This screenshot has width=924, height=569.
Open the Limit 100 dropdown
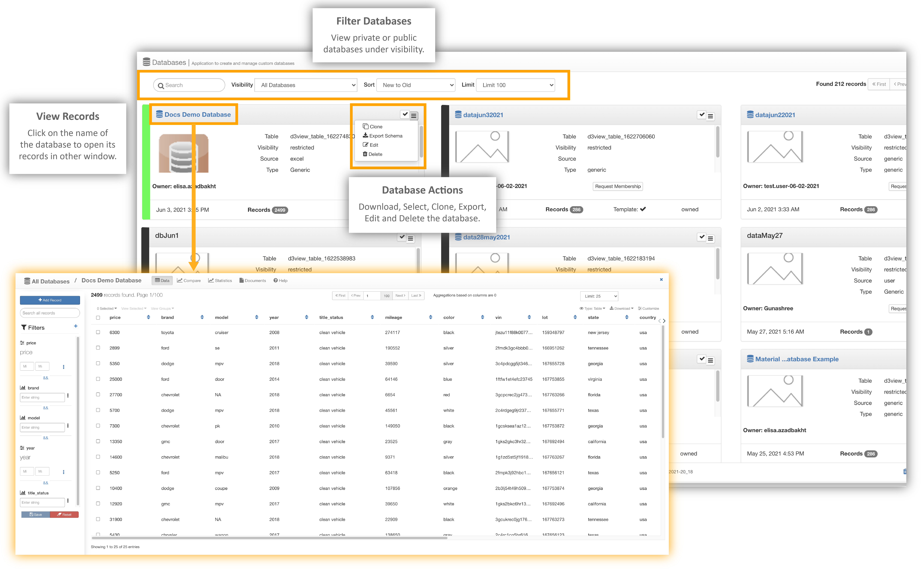(515, 85)
